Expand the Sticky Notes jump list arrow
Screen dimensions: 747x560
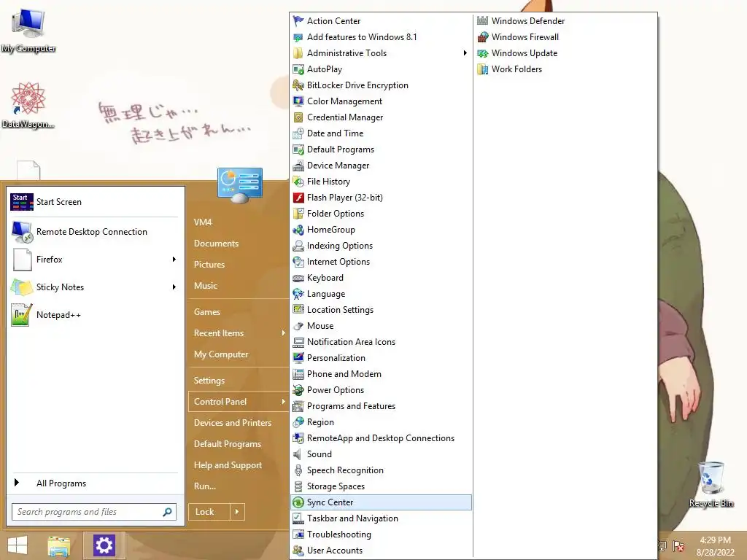tap(174, 287)
